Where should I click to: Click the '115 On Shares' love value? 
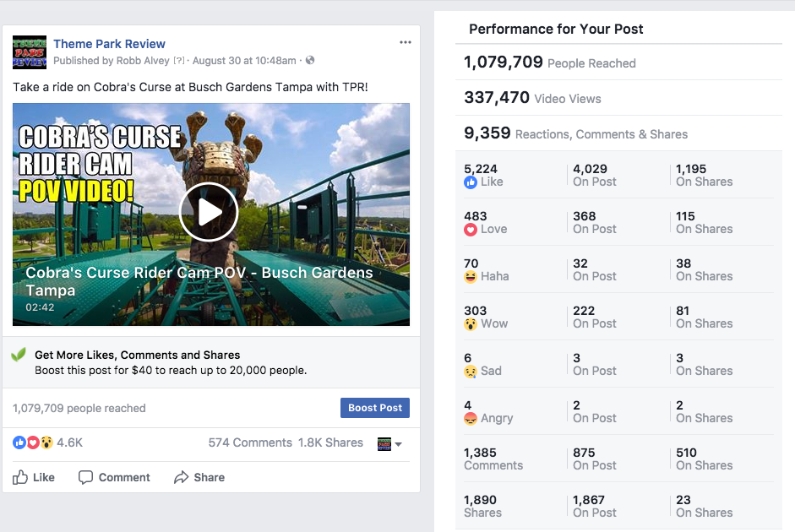point(705,222)
